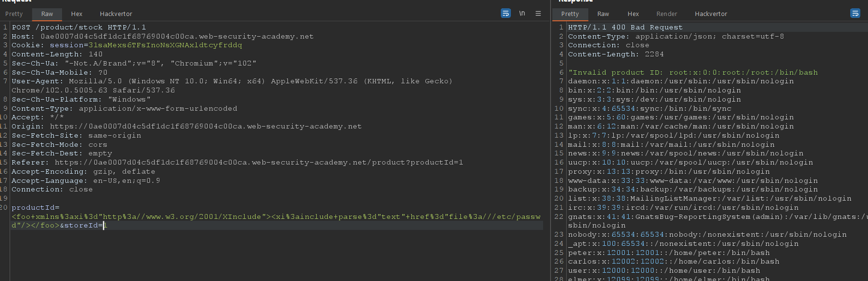This screenshot has height=281, width=868.
Task: Toggle show non-printable characters (\n) in Request
Action: pyautogui.click(x=522, y=14)
